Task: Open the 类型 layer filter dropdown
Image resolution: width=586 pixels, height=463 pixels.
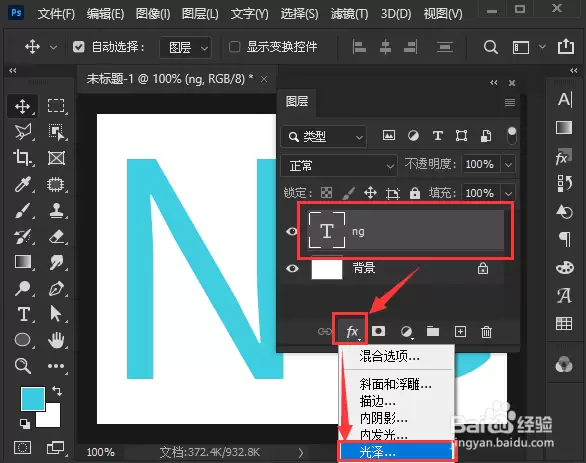Action: point(324,136)
